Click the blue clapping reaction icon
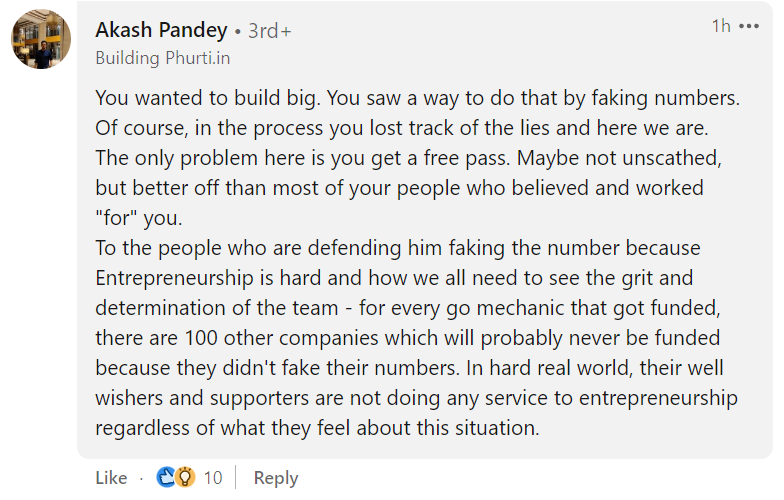 165,477
